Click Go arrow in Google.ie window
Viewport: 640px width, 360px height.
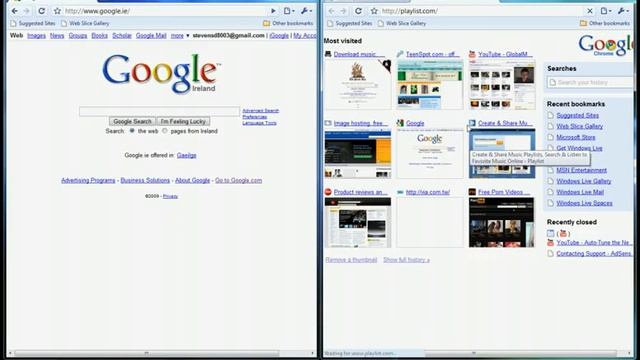coord(273,11)
